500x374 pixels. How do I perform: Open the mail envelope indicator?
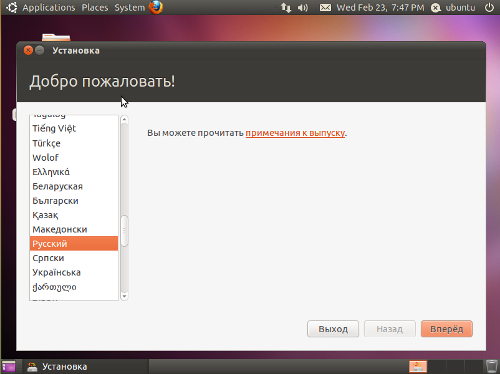tap(325, 7)
